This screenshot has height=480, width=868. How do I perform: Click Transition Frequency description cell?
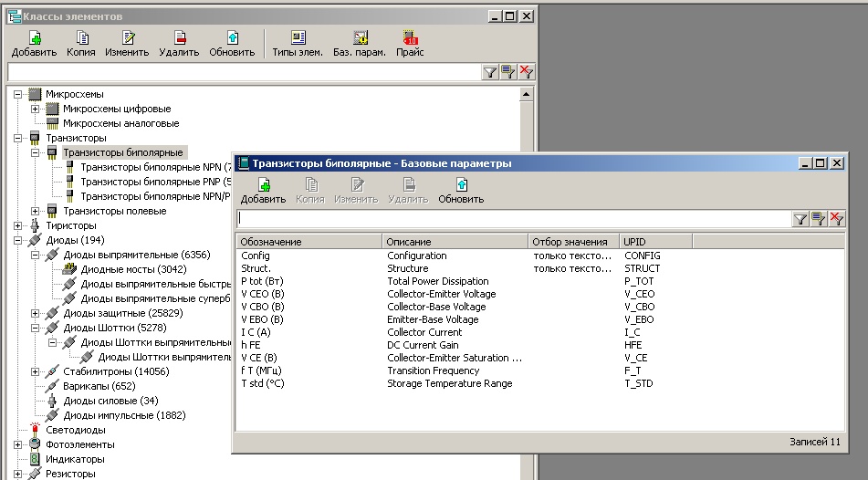[x=433, y=370]
